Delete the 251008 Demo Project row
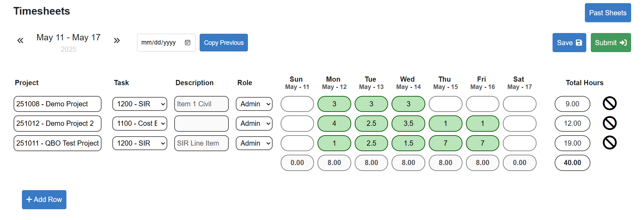This screenshot has width=644, height=220. (x=609, y=104)
